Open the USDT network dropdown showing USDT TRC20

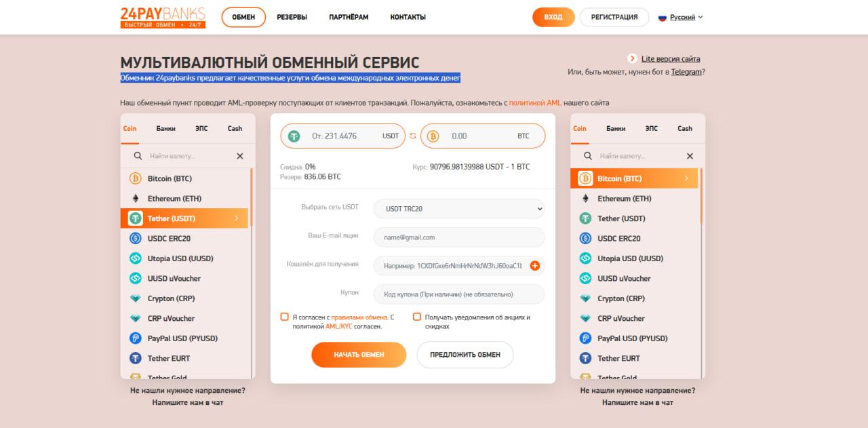[x=459, y=209]
